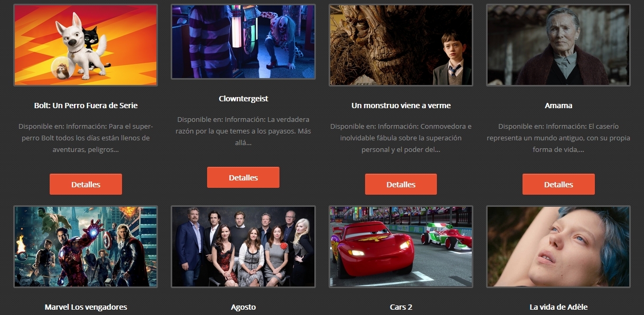Click the Detalles button under Amama

pos(558,185)
